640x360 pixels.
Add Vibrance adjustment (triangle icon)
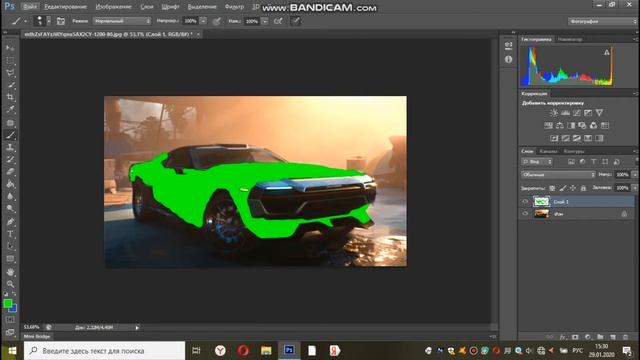(599, 113)
